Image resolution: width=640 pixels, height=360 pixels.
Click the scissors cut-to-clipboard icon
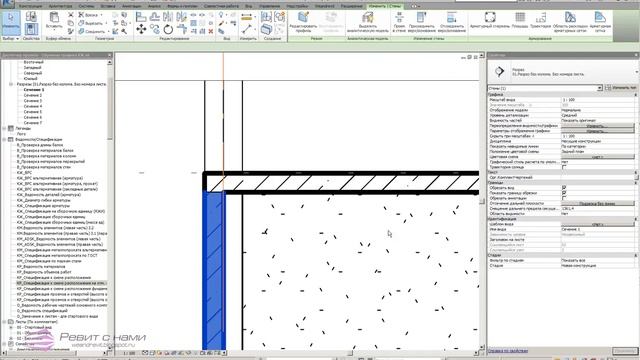pos(71,15)
